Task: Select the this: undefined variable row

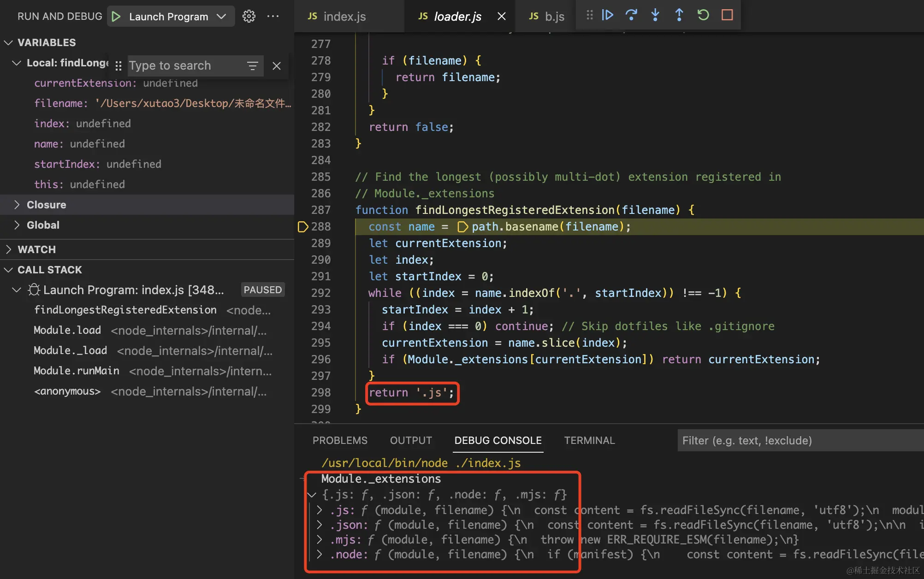Action: pyautogui.click(x=148, y=184)
